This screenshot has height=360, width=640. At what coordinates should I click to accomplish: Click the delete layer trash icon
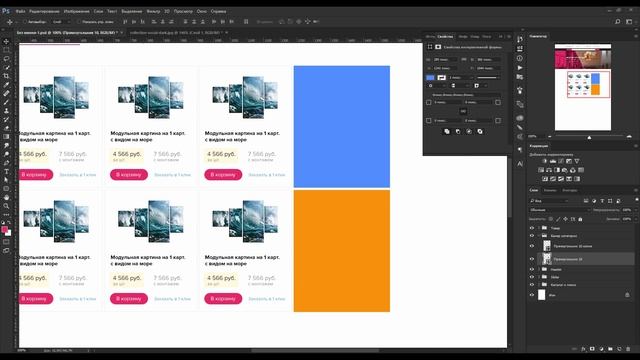click(x=628, y=349)
